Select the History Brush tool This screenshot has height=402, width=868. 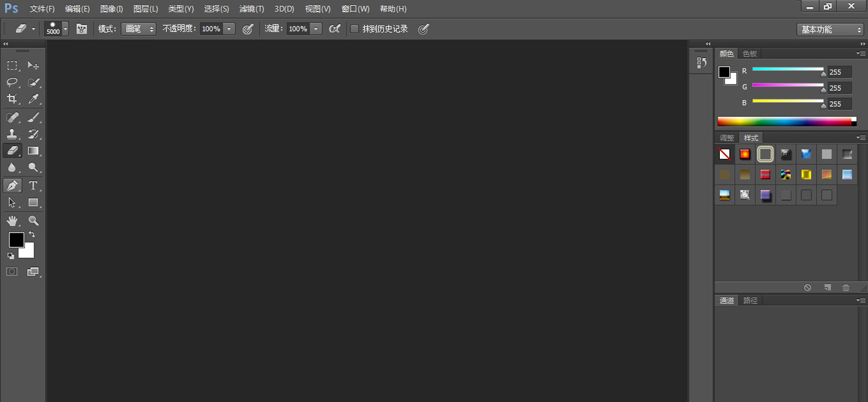(33, 134)
